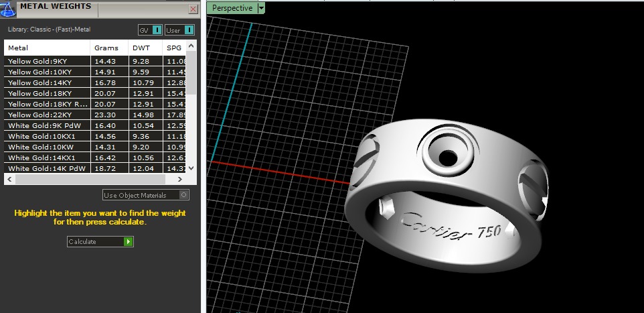Click the horizontal scroll-right arrow
644x313 pixels.
(x=180, y=180)
